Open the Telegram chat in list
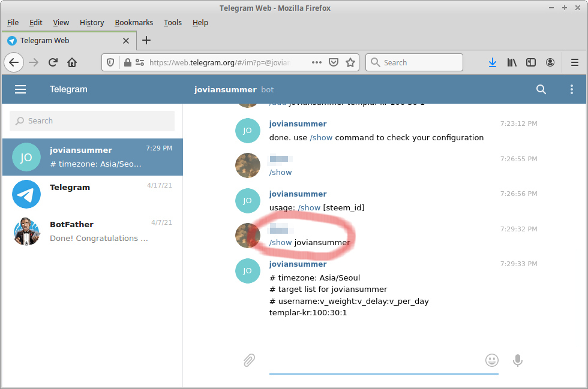 coord(92,194)
